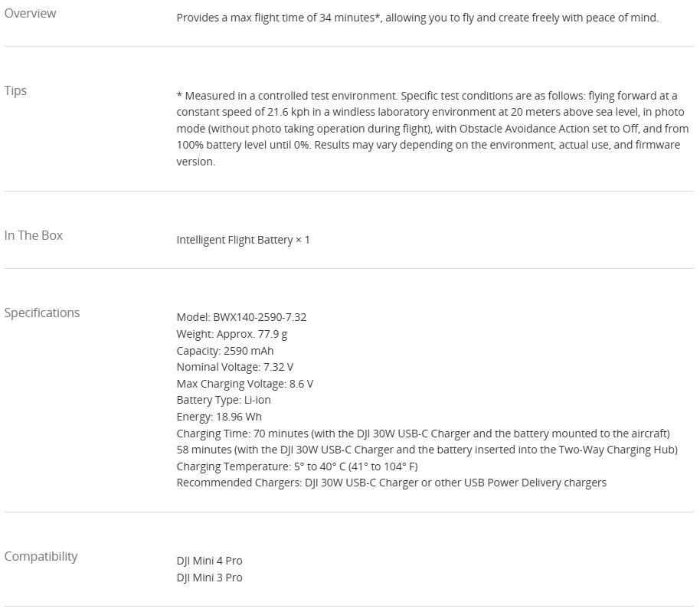
Task: Select the Weight Approx. 77.9 g line
Action: click(231, 334)
